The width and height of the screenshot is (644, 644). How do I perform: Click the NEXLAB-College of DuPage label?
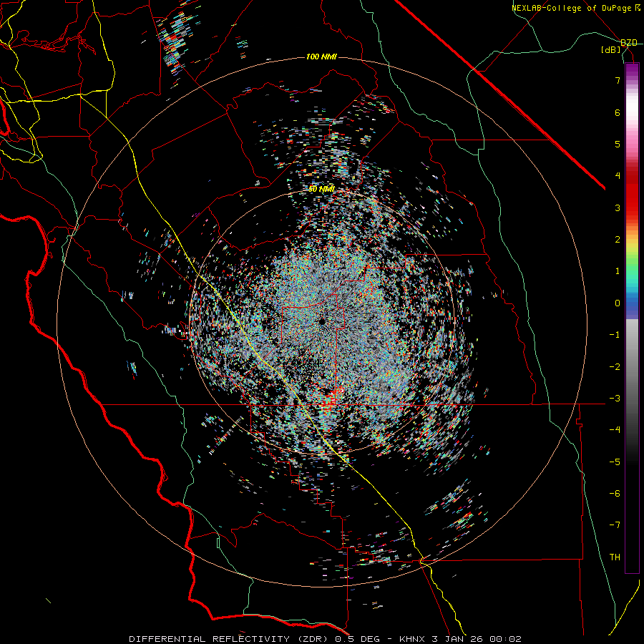(x=571, y=8)
